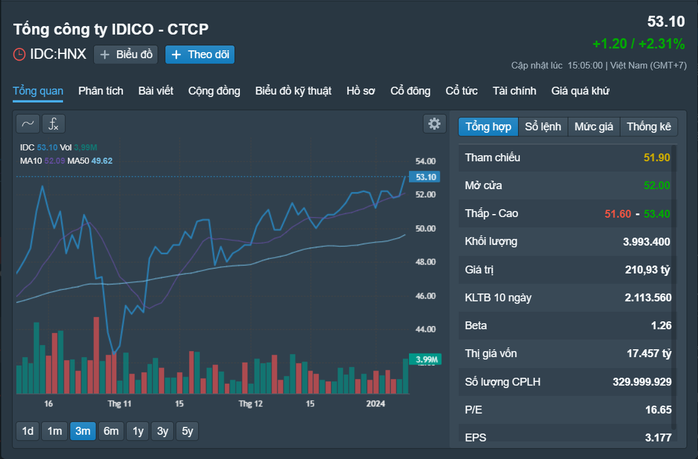Set chart range to 1m
This screenshot has height=459, width=698.
coord(55,431)
